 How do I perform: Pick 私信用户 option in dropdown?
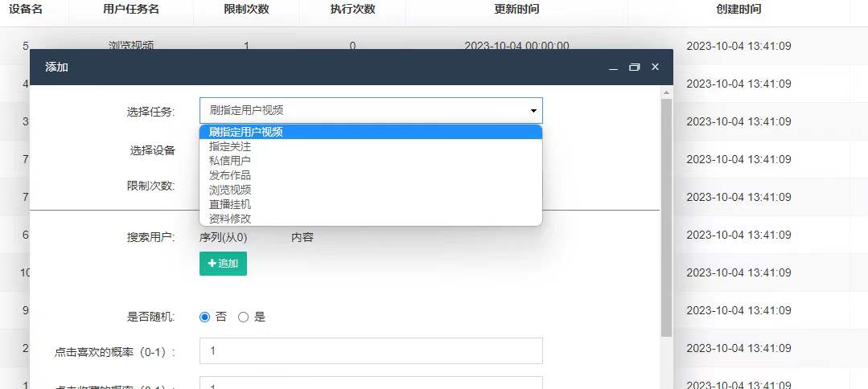click(230, 161)
